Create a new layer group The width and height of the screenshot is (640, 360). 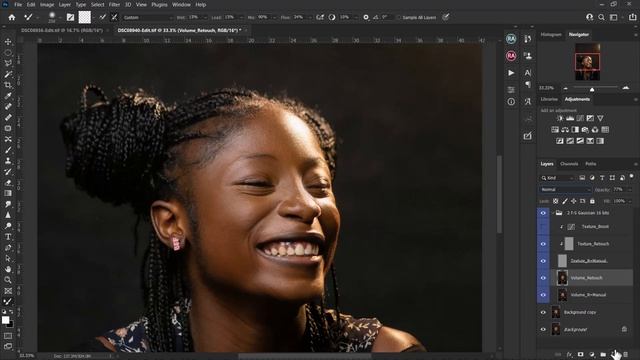[x=603, y=354]
